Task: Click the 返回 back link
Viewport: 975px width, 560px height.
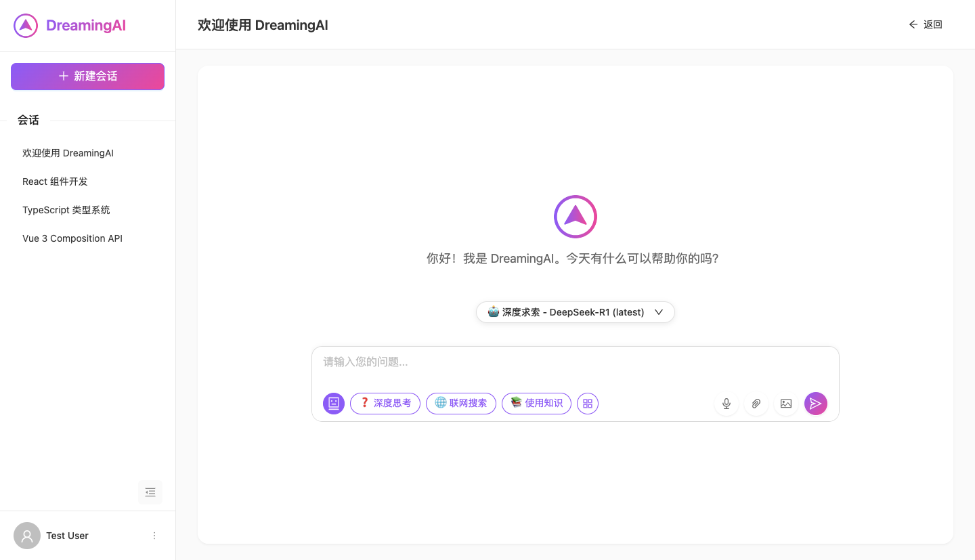Action: [926, 24]
